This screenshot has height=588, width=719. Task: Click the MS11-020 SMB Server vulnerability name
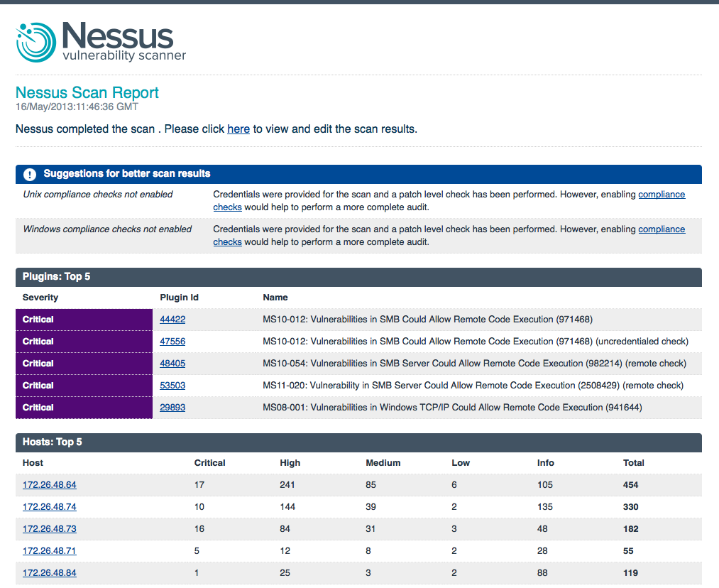tap(473, 386)
